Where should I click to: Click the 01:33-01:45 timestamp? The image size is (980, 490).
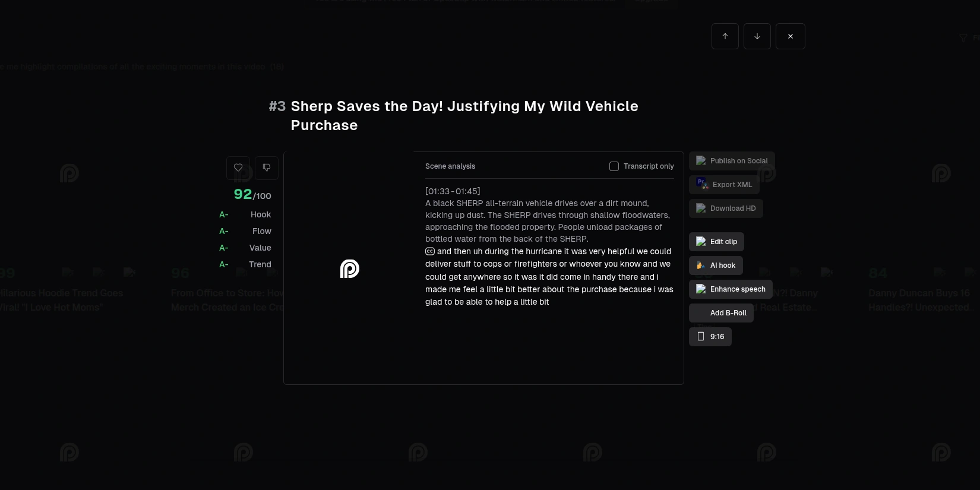point(453,191)
